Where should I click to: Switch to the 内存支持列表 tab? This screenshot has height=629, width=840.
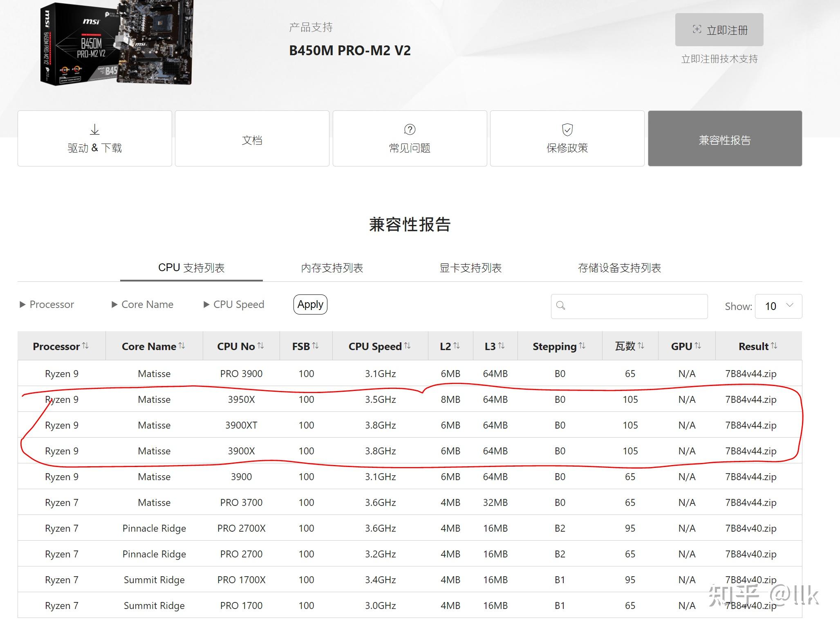coord(331,268)
